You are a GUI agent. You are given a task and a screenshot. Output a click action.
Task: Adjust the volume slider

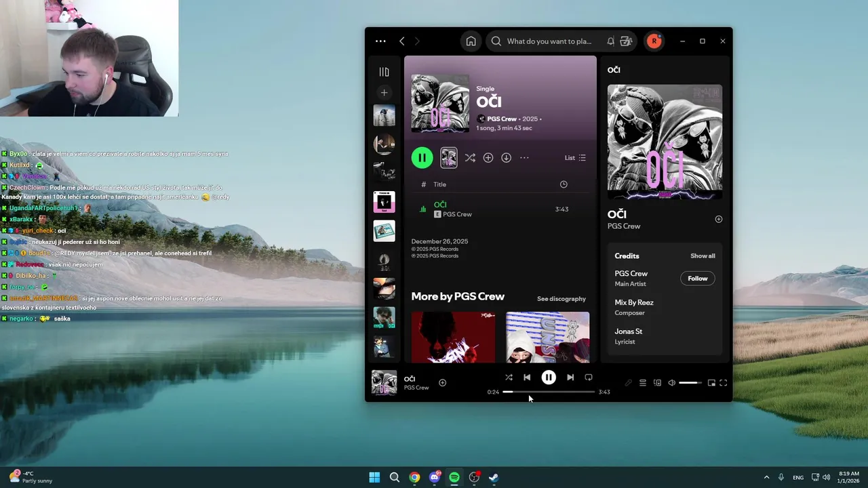690,383
